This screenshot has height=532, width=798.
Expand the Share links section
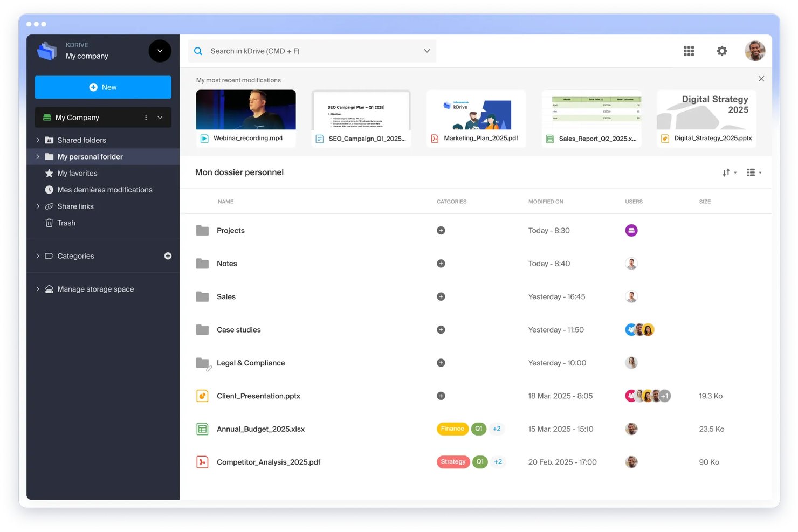point(38,206)
